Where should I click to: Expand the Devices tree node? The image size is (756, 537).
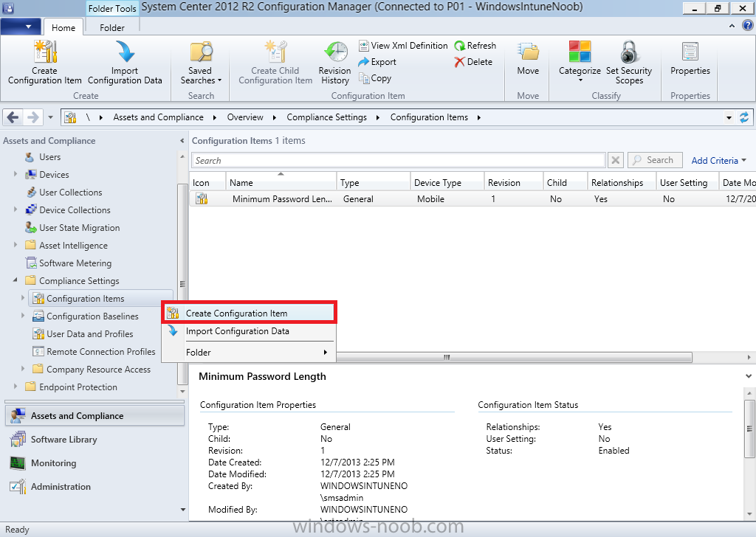(x=16, y=174)
